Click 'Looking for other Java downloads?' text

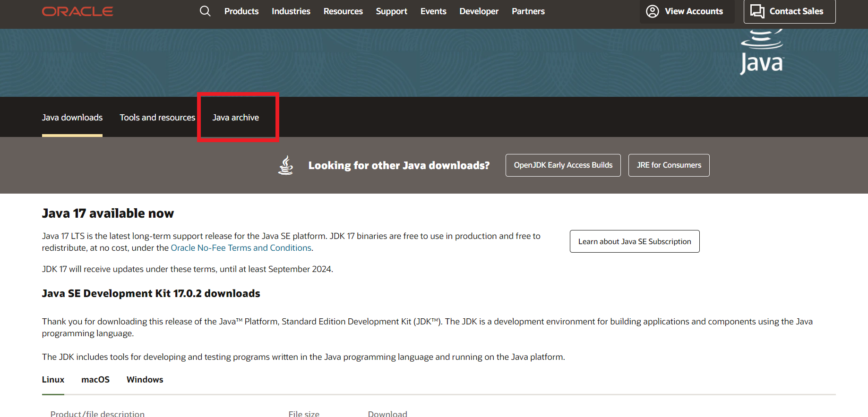[x=399, y=165]
